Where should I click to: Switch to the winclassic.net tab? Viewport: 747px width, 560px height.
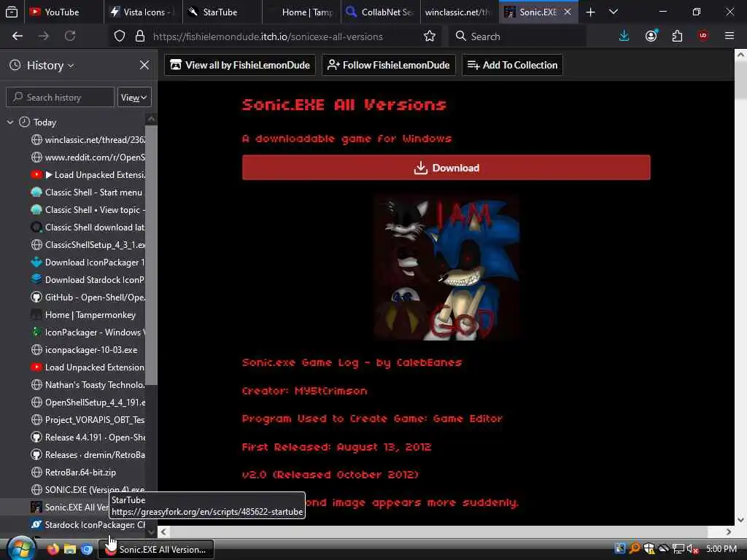pyautogui.click(x=460, y=12)
